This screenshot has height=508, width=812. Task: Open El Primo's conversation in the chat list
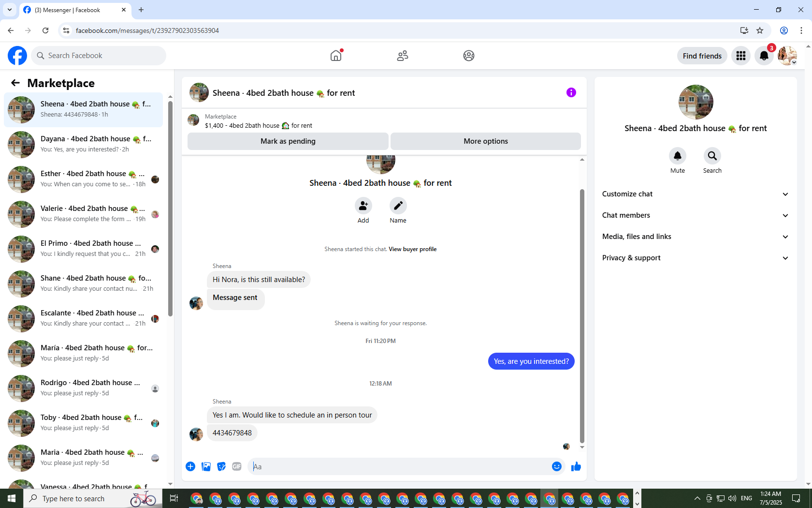pos(84,249)
